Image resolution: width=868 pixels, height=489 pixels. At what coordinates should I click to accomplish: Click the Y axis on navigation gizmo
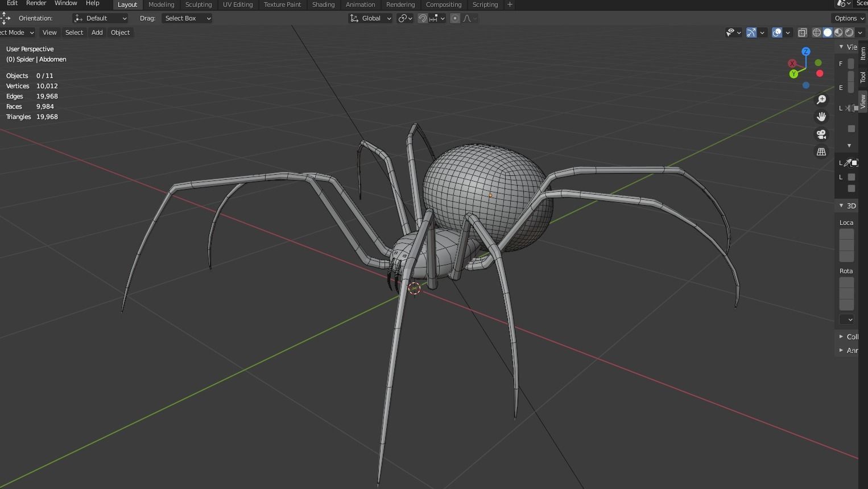[x=793, y=74]
